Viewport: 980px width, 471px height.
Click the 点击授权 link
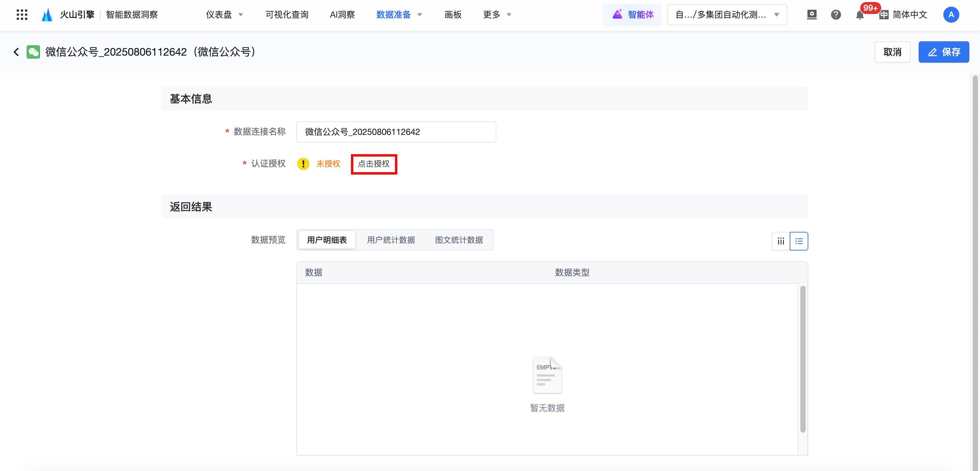(374, 164)
